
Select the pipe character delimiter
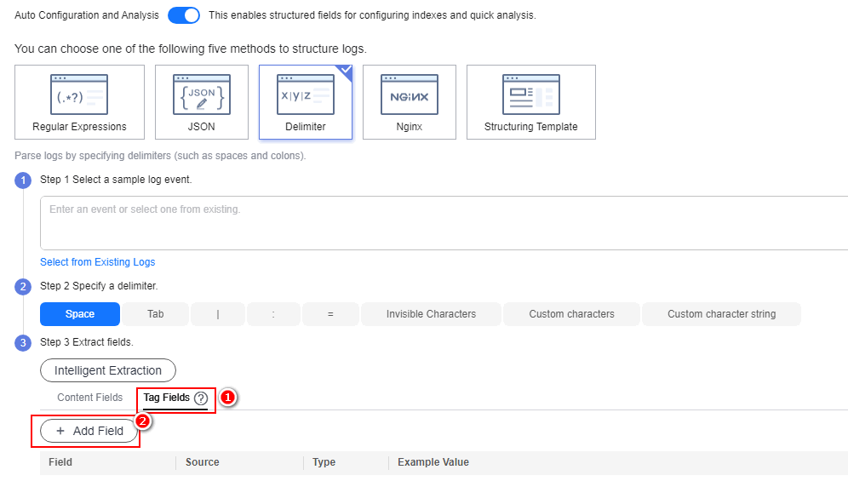[x=218, y=314]
